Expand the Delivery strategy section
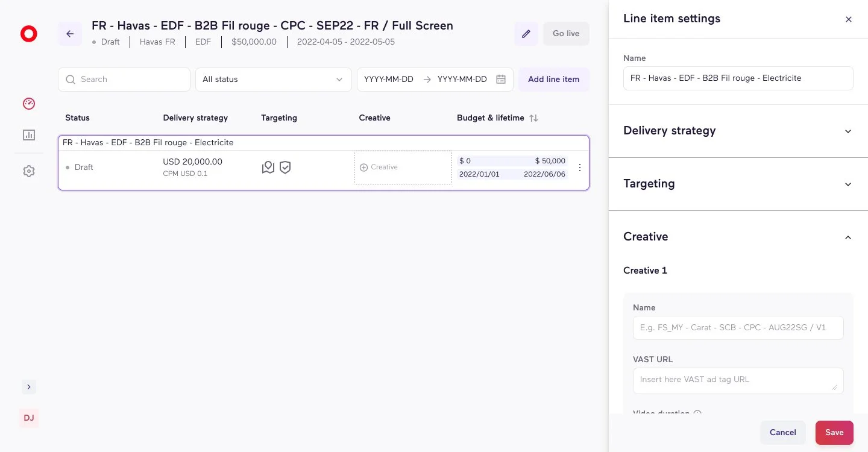The width and height of the screenshot is (868, 452). (738, 131)
